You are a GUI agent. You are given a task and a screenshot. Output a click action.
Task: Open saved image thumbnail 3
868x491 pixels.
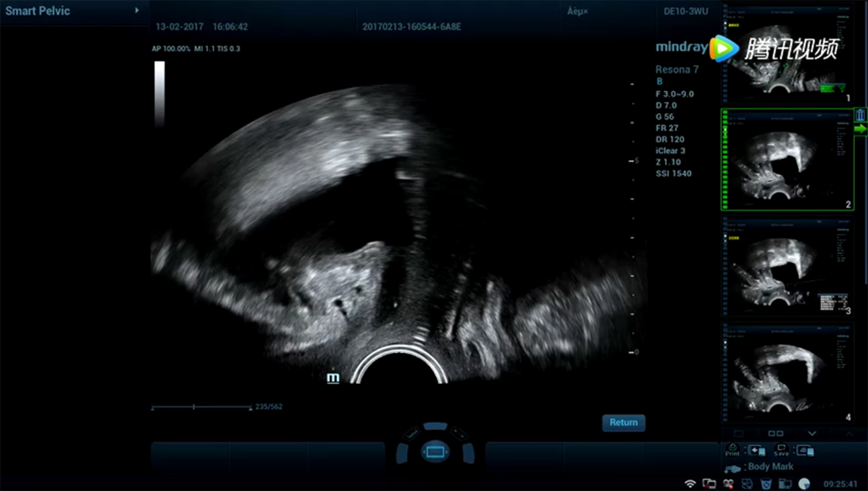(x=787, y=268)
